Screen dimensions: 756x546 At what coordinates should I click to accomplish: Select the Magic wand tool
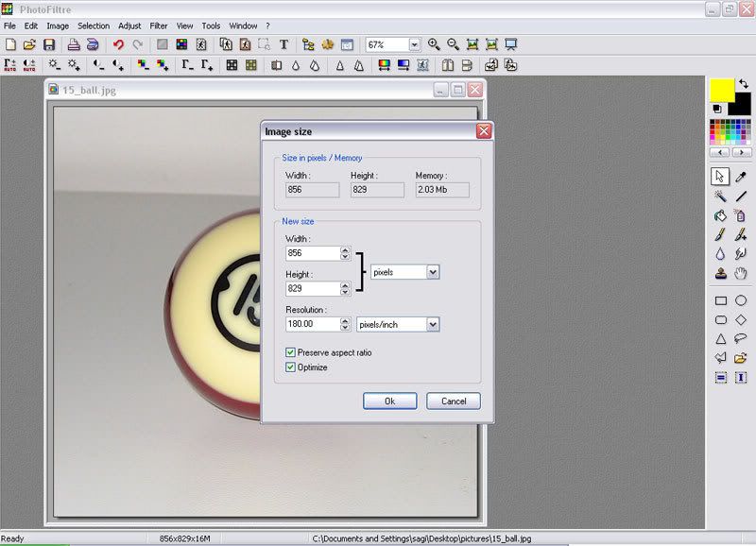click(x=720, y=196)
